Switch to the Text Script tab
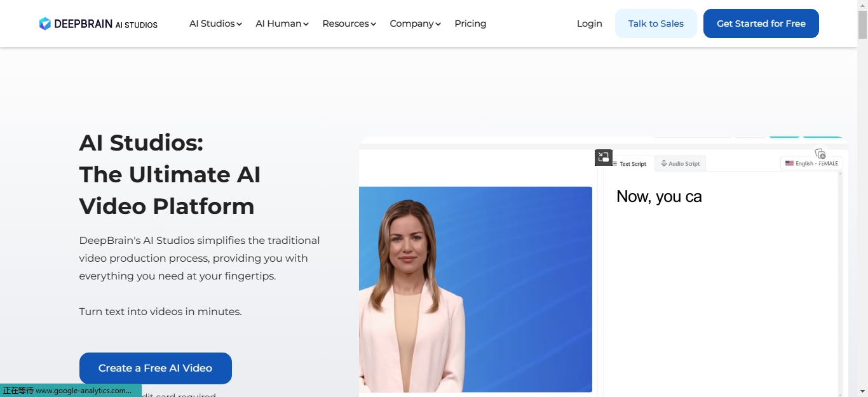 pos(629,164)
